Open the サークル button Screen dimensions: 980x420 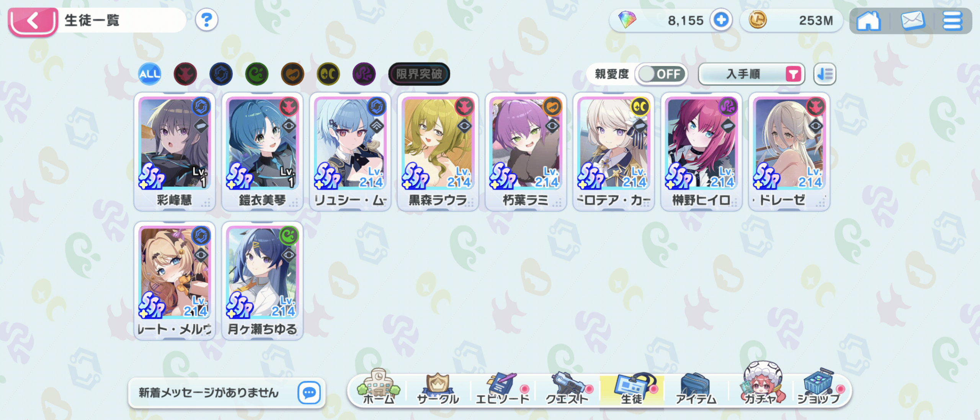pyautogui.click(x=438, y=389)
